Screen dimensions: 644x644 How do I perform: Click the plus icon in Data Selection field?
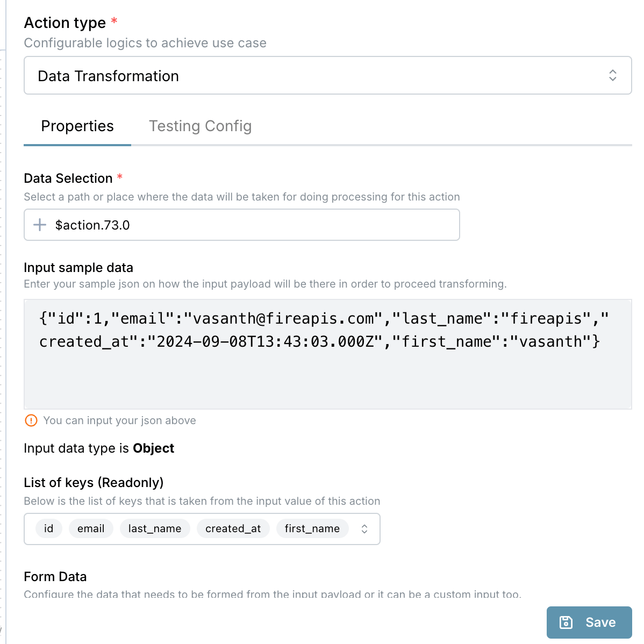click(x=40, y=225)
